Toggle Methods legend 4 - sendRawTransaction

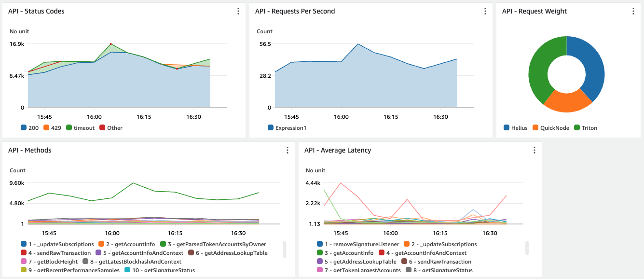(56, 253)
